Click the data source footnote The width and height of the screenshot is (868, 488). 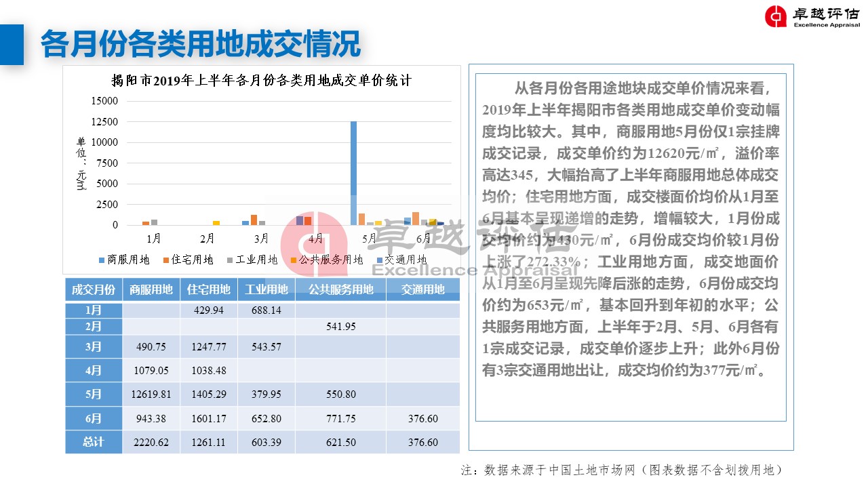pyautogui.click(x=622, y=470)
